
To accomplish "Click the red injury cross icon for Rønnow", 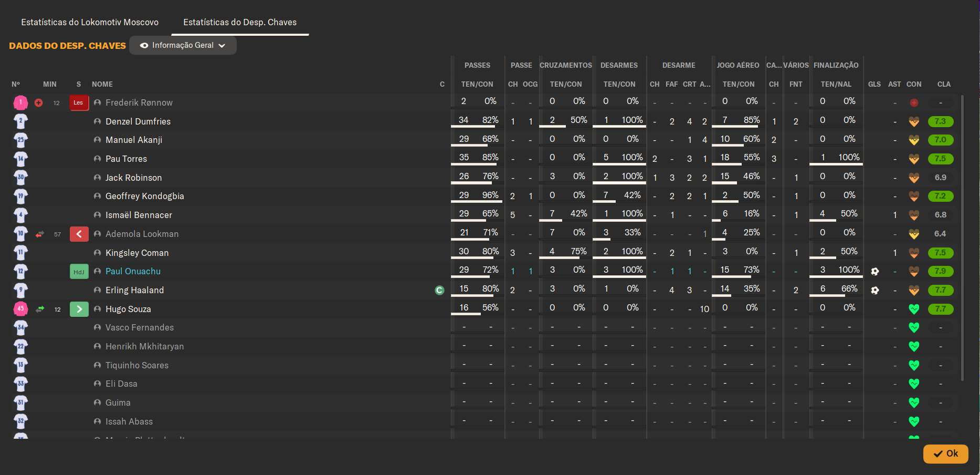I will 39,102.
